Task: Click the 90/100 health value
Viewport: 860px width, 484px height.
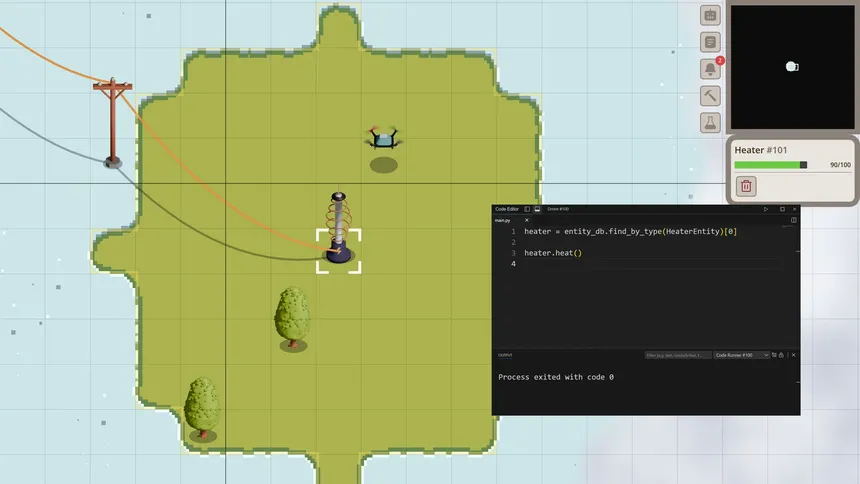Action: pyautogui.click(x=840, y=165)
